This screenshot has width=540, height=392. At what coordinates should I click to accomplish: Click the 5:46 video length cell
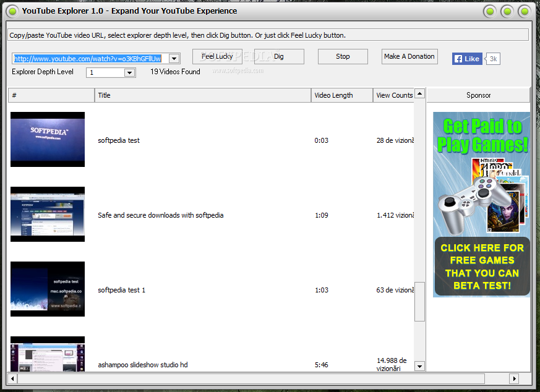click(321, 365)
